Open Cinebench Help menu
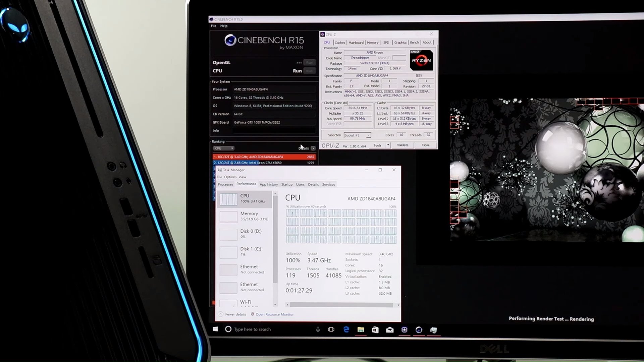The width and height of the screenshot is (644, 362). click(x=224, y=26)
